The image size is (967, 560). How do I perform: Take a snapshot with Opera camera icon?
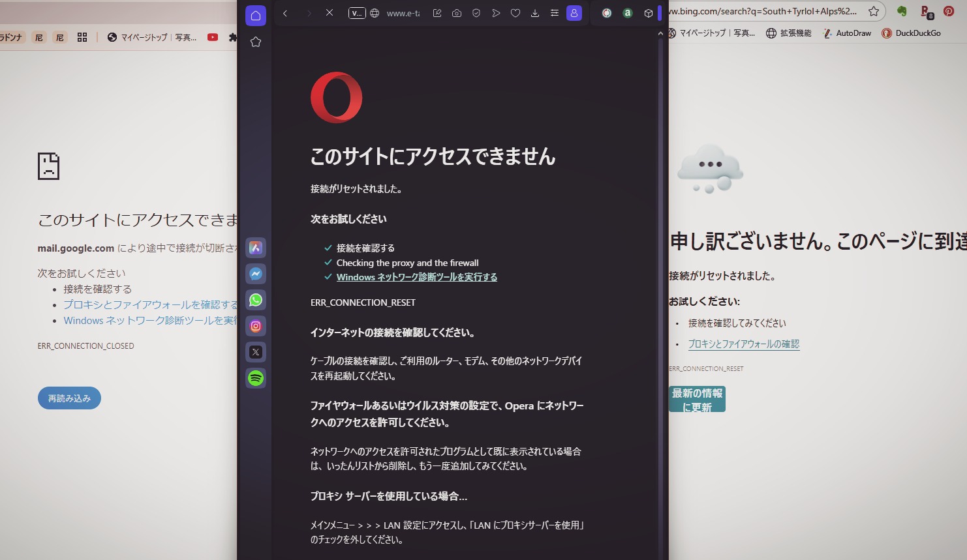[x=457, y=13]
